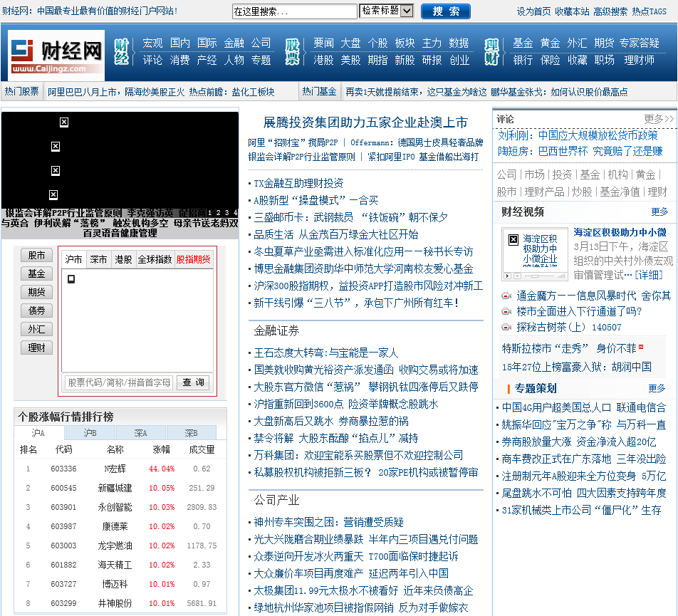The image size is (678, 616).
Task: Open 金融 navigation item
Action: [x=234, y=43]
